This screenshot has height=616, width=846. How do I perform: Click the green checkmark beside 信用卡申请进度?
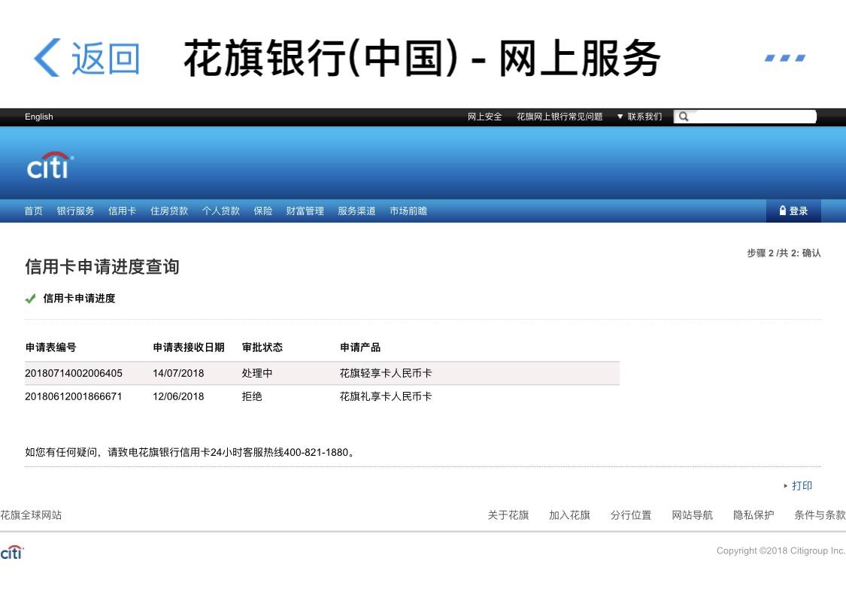(x=30, y=299)
